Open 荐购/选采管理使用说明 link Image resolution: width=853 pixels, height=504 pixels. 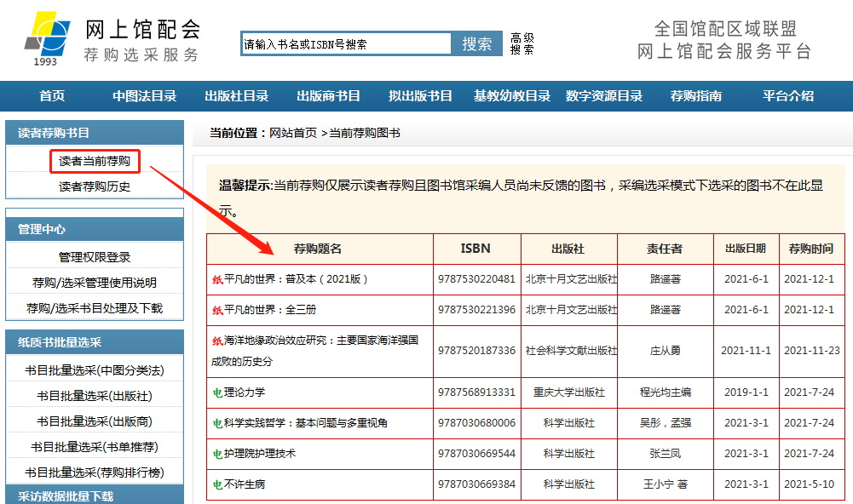click(95, 283)
